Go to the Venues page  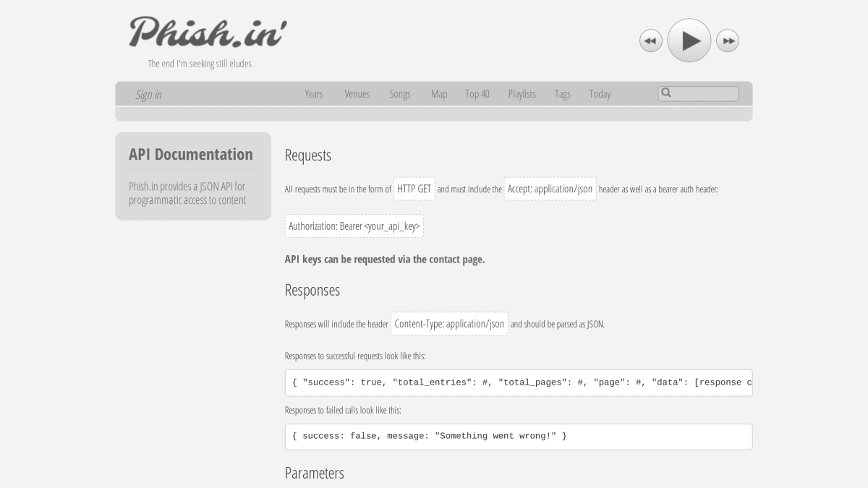357,94
